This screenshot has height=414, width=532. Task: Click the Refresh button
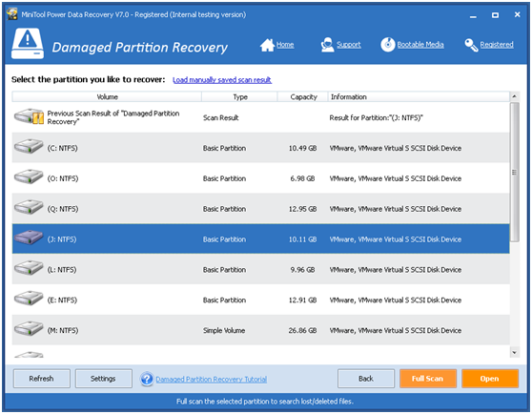click(42, 379)
